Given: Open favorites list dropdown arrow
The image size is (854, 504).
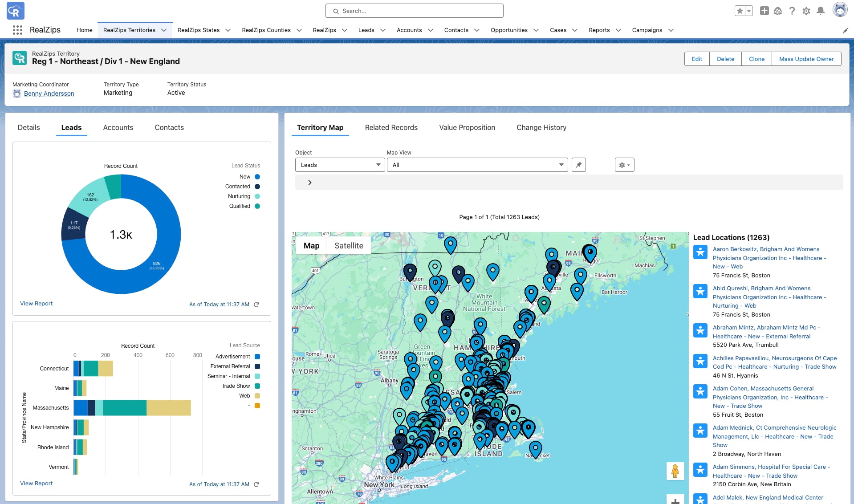Looking at the screenshot, I should point(749,11).
